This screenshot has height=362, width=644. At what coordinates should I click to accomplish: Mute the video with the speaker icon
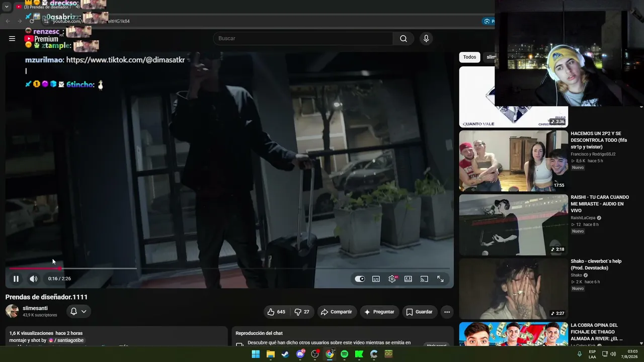click(33, 279)
